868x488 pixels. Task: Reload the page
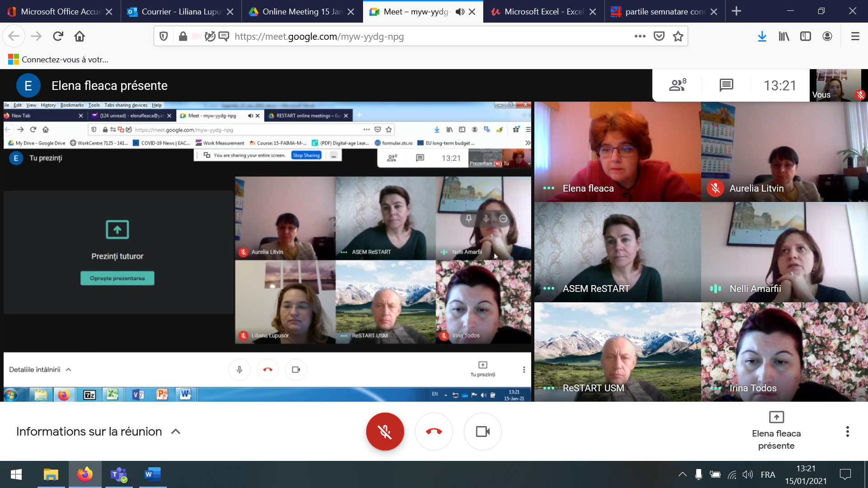58,36
